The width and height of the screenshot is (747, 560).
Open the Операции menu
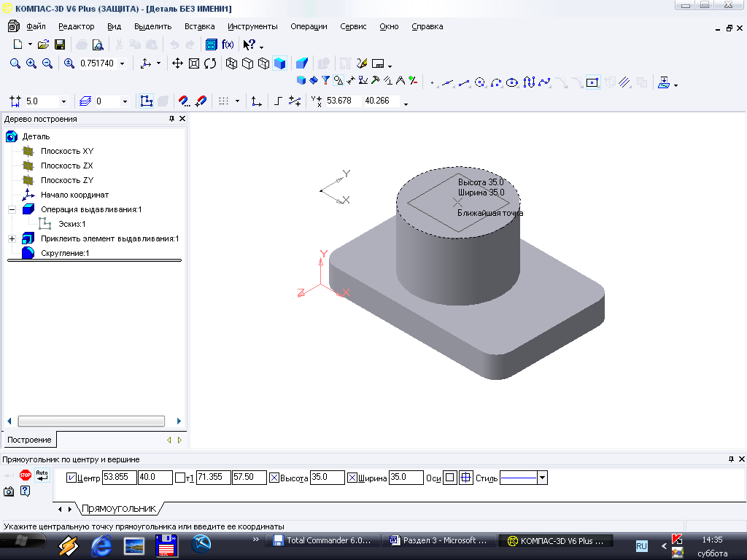click(309, 27)
